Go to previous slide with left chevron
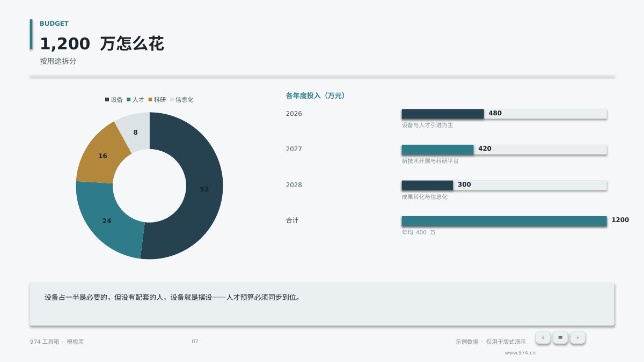The height and width of the screenshot is (362, 644). [543, 337]
